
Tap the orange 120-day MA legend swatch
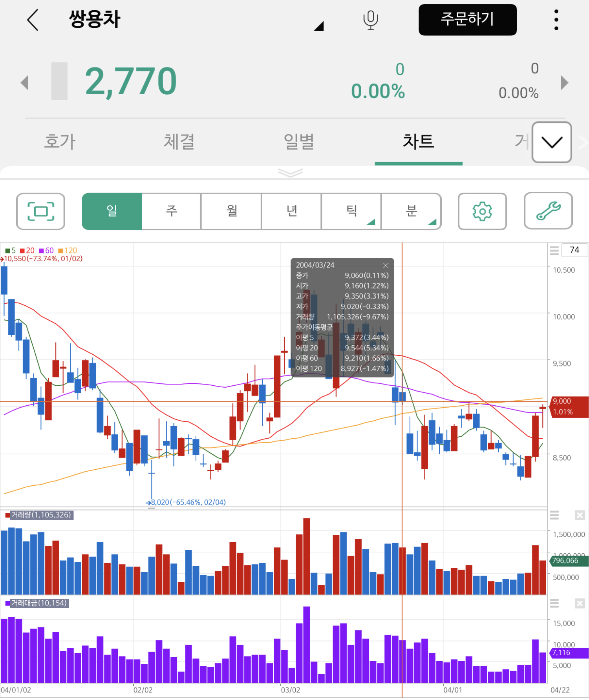pyautogui.click(x=60, y=251)
